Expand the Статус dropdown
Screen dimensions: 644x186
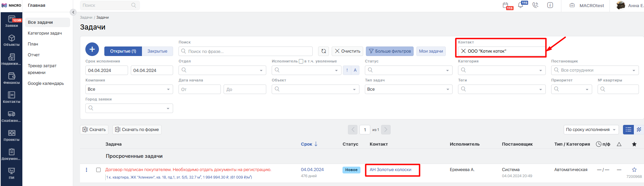pyautogui.click(x=408, y=70)
